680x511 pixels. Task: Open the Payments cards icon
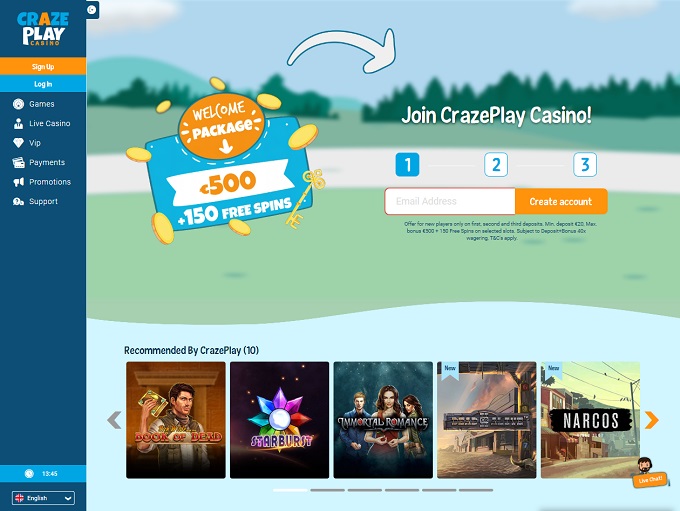click(18, 163)
